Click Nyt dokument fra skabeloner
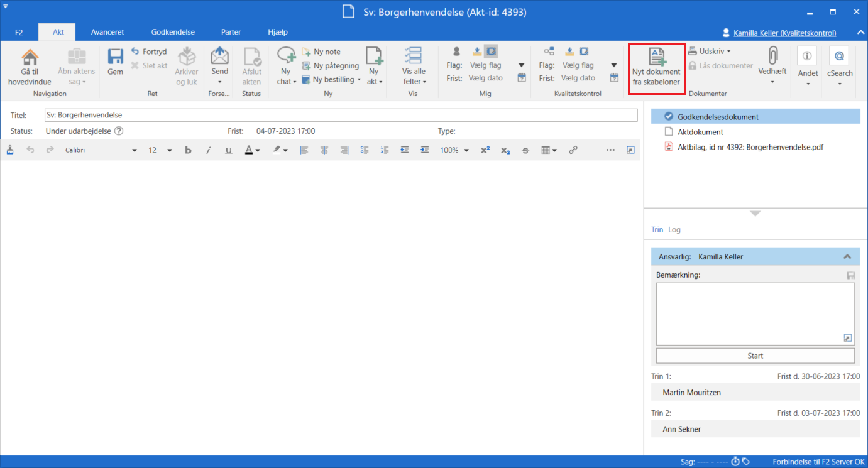Screen dimensions: 868x468 (656, 68)
